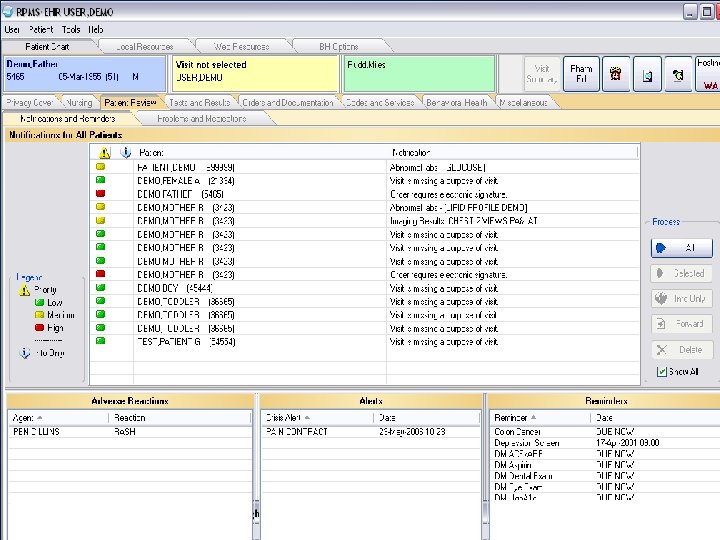
Task: Click the Reaction column header
Action: 181,418
